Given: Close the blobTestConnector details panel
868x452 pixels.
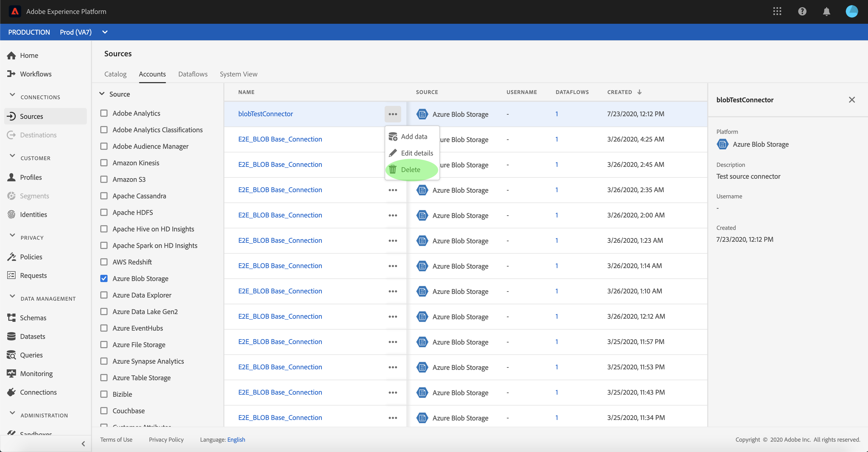Looking at the screenshot, I should [x=851, y=100].
